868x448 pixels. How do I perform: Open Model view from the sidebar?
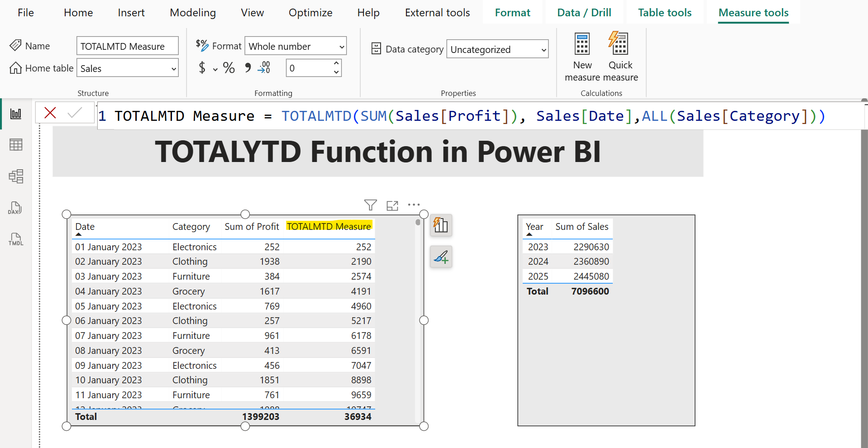[x=16, y=176]
